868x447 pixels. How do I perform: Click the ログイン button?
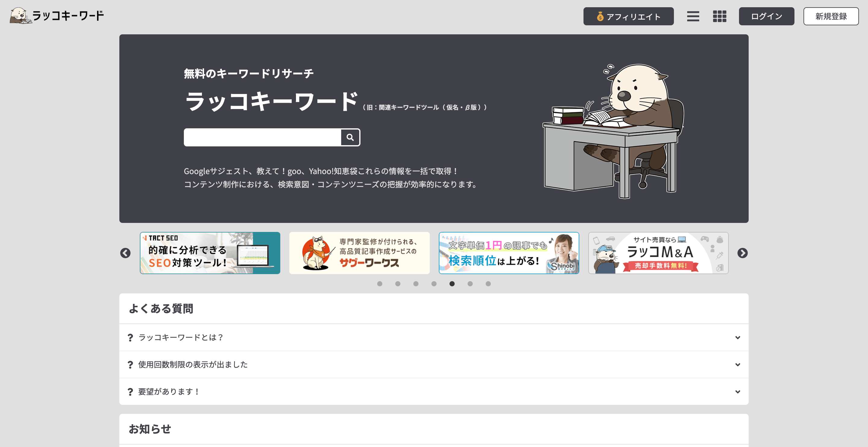point(766,16)
